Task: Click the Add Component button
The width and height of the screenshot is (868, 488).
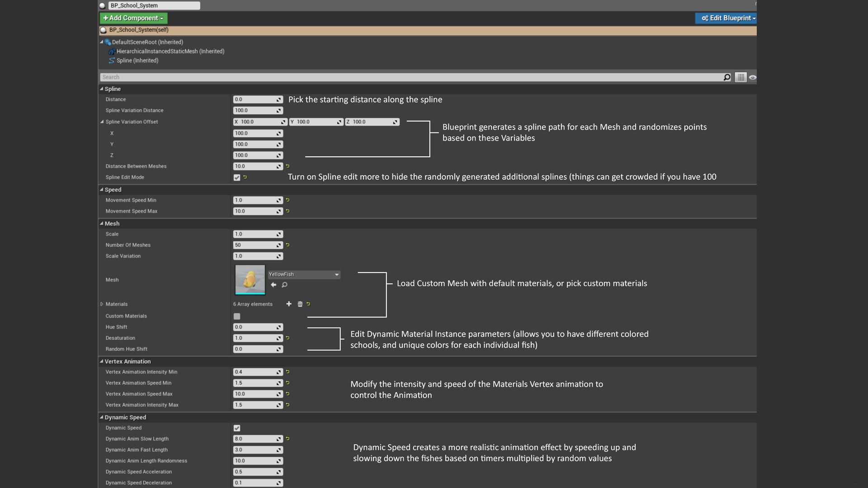Action: [133, 18]
